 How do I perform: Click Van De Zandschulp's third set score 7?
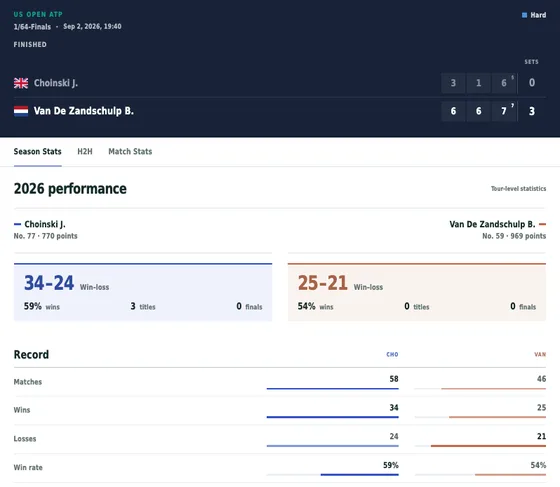pos(504,111)
